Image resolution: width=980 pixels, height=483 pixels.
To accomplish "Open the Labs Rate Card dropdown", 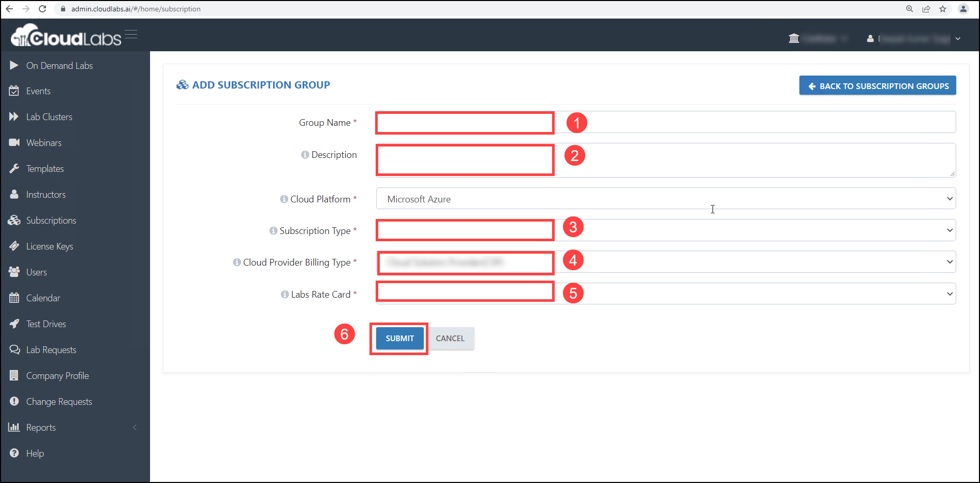I will (x=666, y=294).
